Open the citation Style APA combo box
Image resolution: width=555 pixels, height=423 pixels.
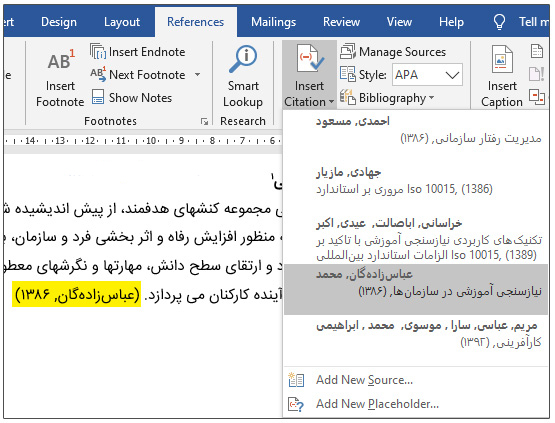[427, 75]
